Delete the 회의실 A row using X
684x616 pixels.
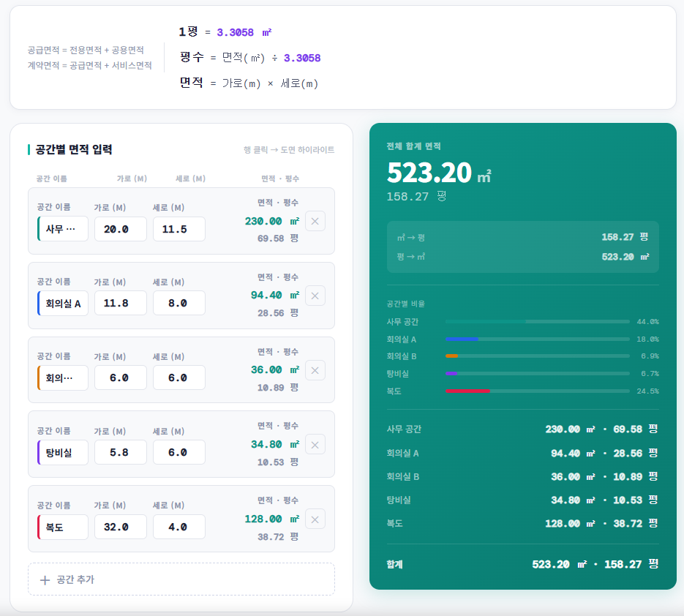(x=315, y=296)
